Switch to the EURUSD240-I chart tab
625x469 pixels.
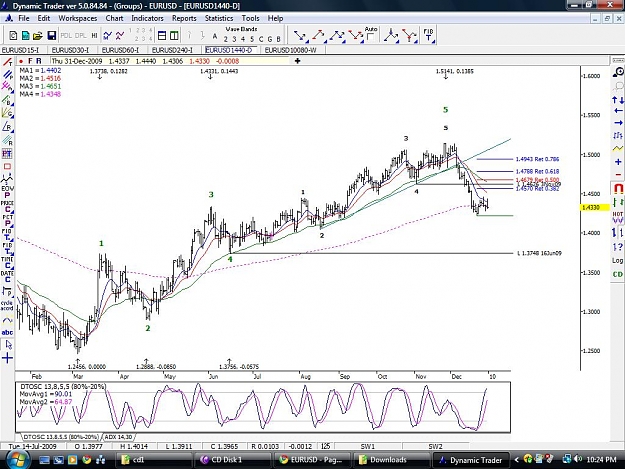[x=172, y=50]
